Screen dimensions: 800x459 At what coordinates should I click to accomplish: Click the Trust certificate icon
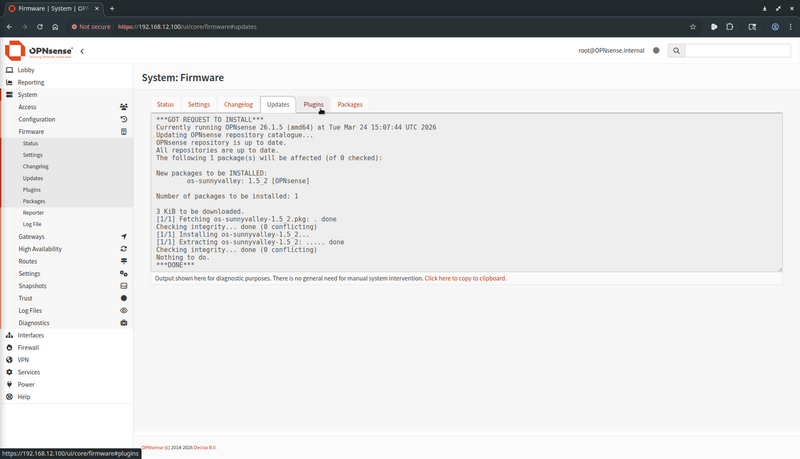pyautogui.click(x=123, y=298)
